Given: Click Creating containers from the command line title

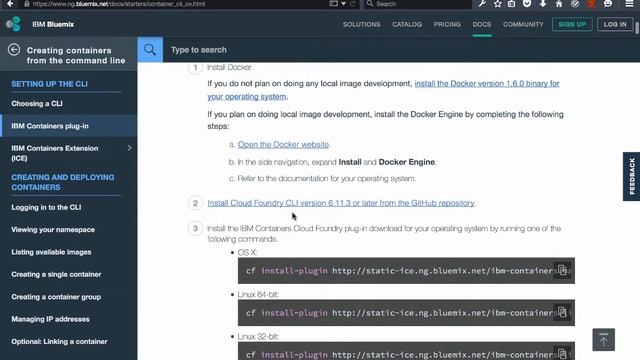Looking at the screenshot, I should 76,56.
